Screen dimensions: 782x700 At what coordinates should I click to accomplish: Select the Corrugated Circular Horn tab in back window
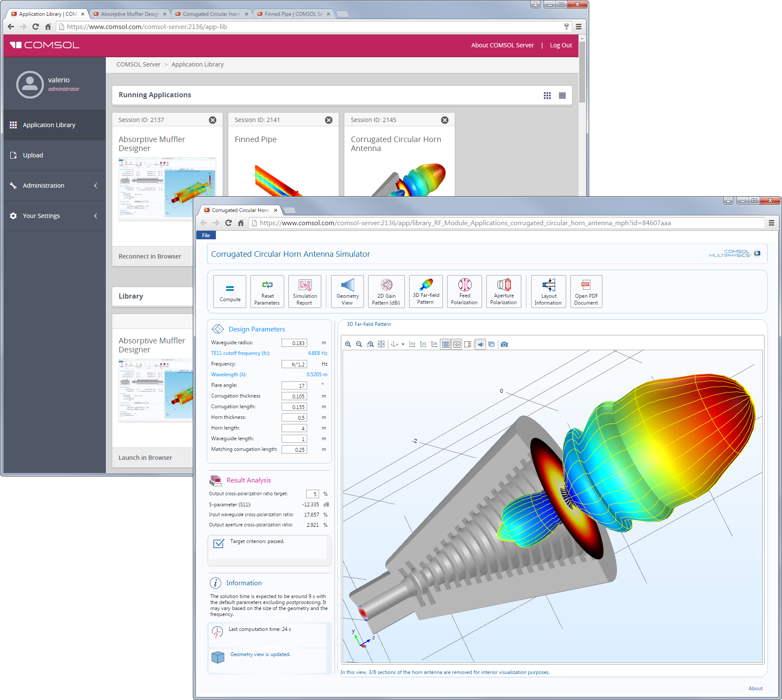coord(211,14)
